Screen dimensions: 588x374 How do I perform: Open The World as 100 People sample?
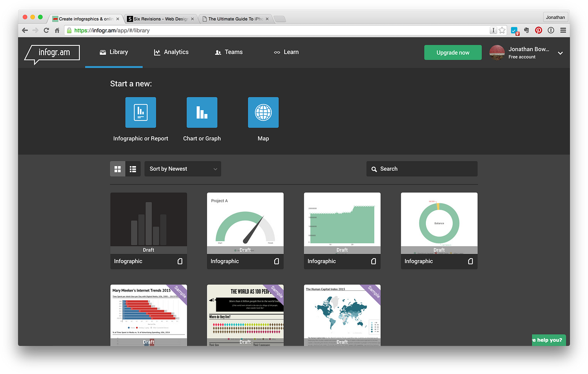[245, 315]
